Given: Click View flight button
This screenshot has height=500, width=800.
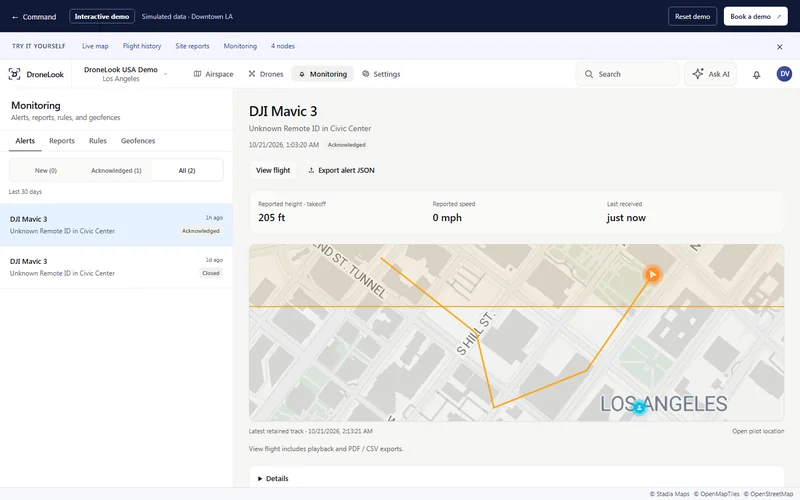Looking at the screenshot, I should tap(273, 170).
